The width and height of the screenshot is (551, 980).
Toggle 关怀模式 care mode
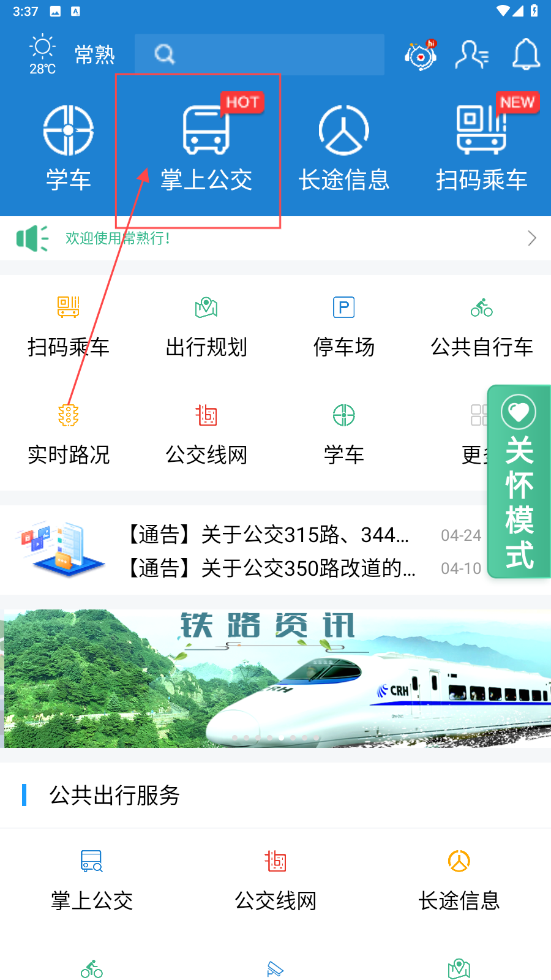pyautogui.click(x=519, y=481)
